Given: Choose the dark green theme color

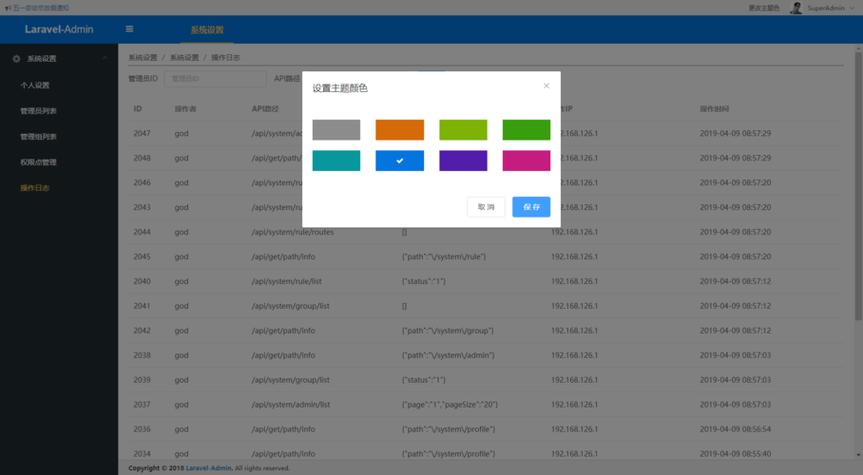Looking at the screenshot, I should point(526,130).
